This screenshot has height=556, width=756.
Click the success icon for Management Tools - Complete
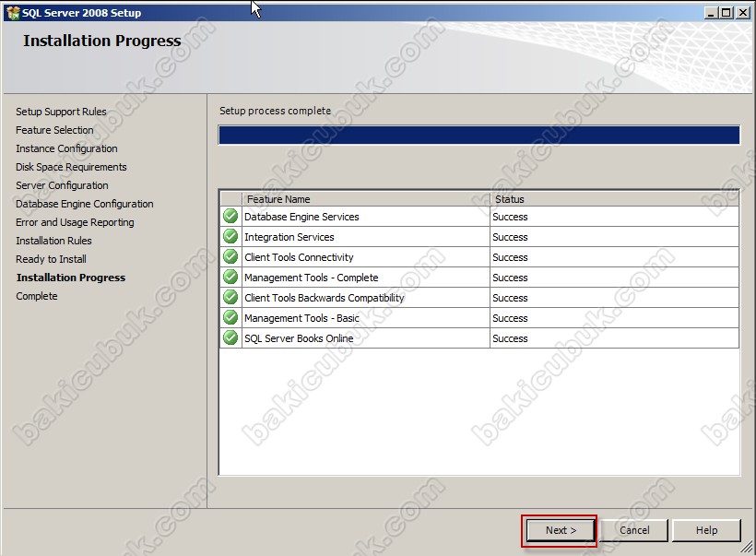click(x=230, y=277)
